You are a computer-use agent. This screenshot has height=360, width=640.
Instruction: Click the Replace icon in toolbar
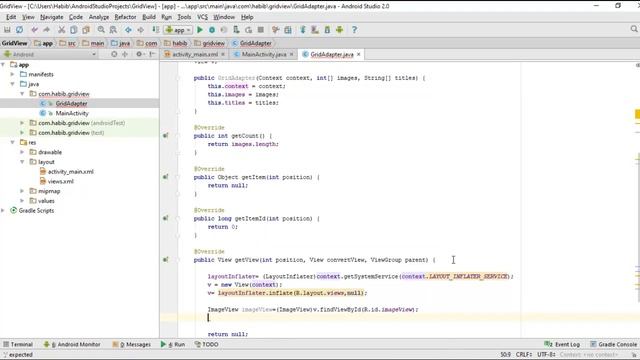click(x=113, y=30)
